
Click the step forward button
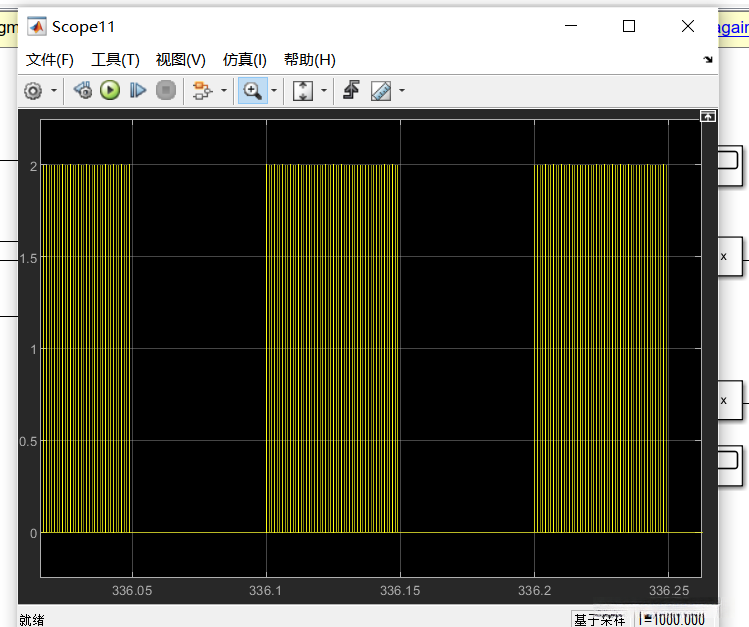pos(138,91)
